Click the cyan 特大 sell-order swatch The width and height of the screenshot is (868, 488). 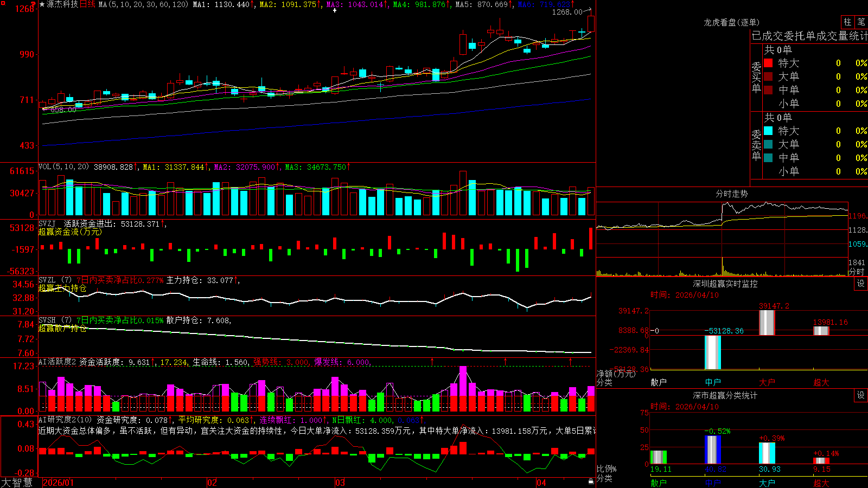tap(768, 131)
